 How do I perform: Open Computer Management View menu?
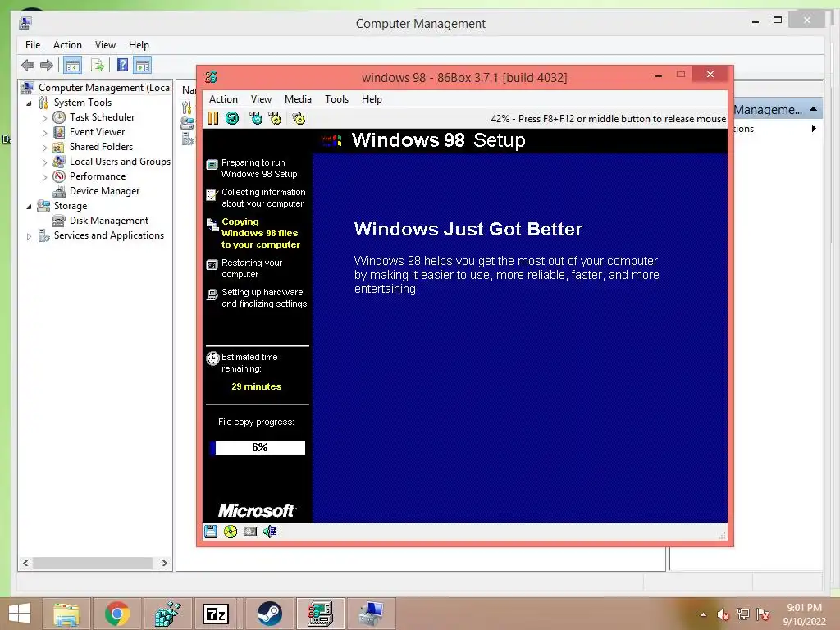(x=105, y=45)
